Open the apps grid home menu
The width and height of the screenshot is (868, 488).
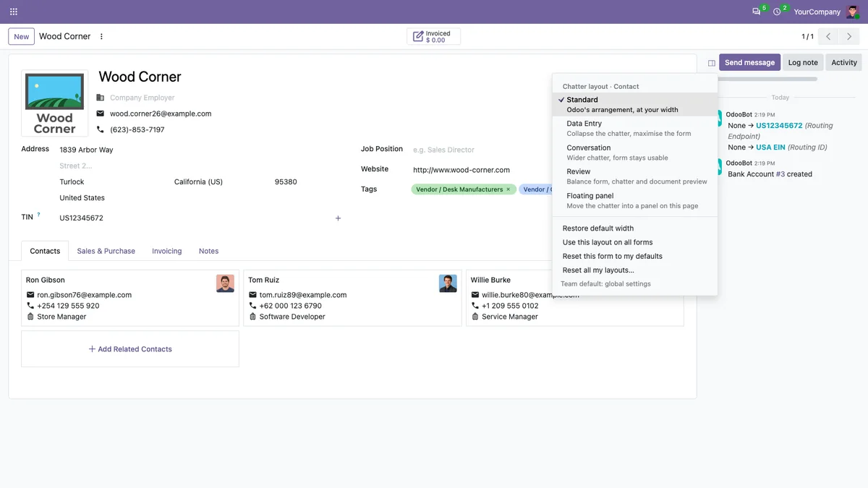14,12
